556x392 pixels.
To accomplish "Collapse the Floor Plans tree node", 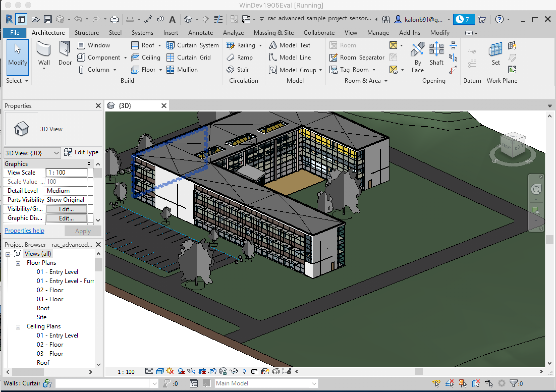I will pyautogui.click(x=18, y=263).
